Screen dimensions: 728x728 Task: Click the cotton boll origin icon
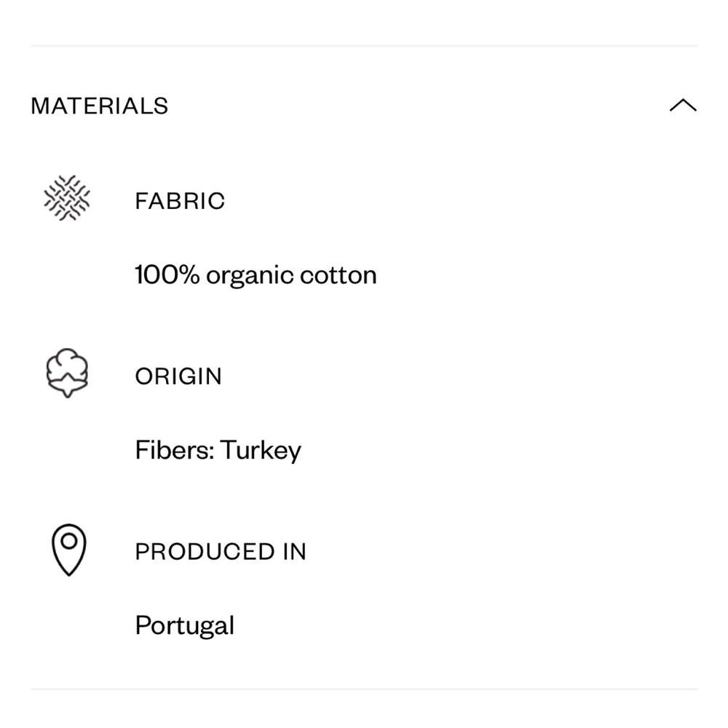tap(67, 371)
